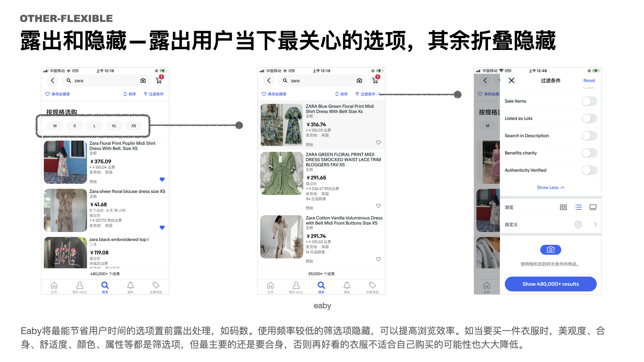Tap the filled heart on ¥41.68 listing
Screen dimensions: 644x362
click(x=162, y=228)
